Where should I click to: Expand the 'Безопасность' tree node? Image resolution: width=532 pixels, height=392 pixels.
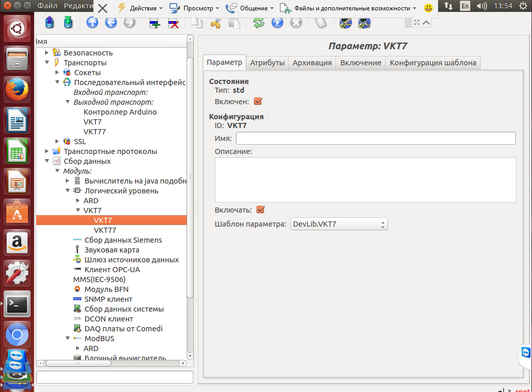(47, 53)
